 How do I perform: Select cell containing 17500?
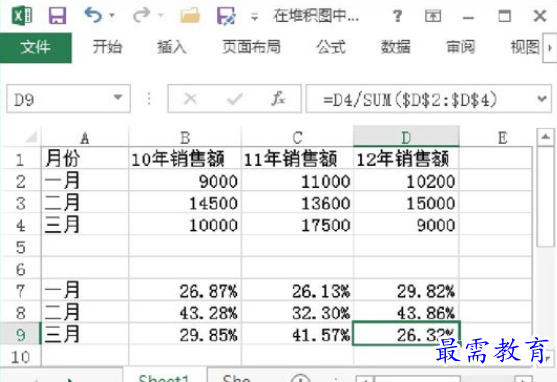[x=297, y=225]
